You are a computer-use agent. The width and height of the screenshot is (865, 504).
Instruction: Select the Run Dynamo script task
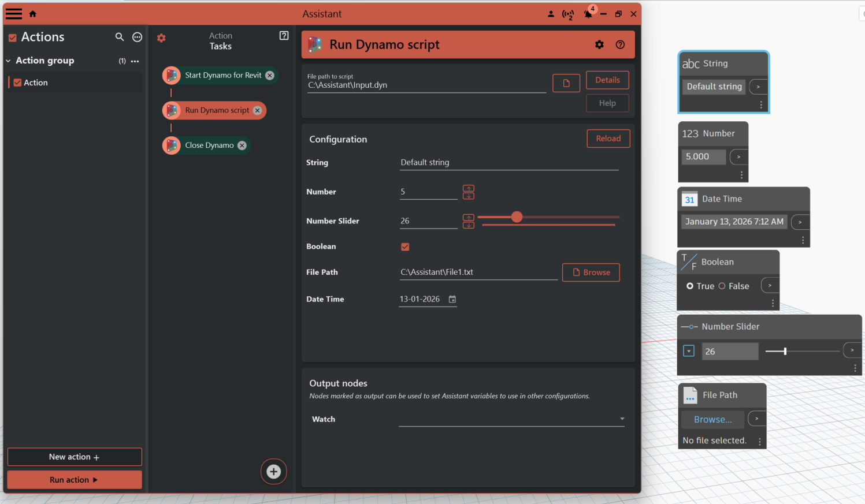click(x=217, y=110)
